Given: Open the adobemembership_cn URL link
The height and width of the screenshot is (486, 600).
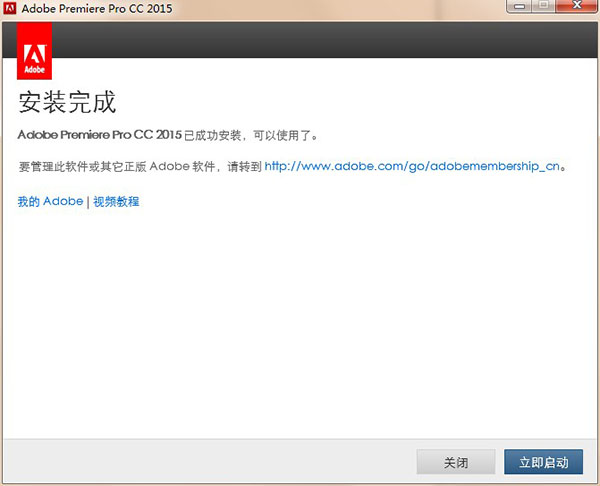Looking at the screenshot, I should (411, 167).
